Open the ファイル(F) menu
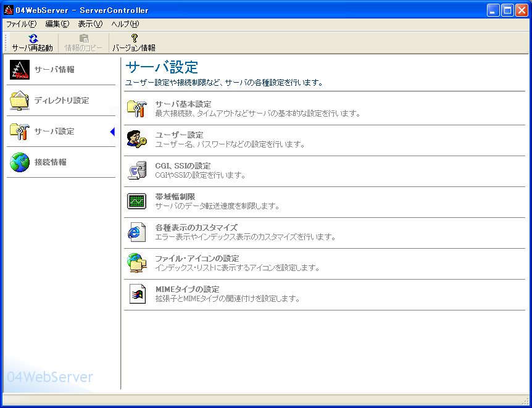The image size is (532, 408). tap(22, 24)
